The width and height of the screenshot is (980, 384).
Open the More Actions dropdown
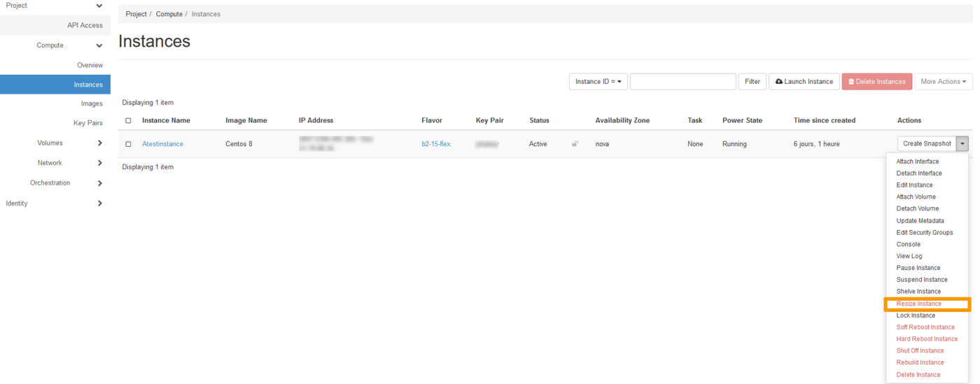click(943, 82)
